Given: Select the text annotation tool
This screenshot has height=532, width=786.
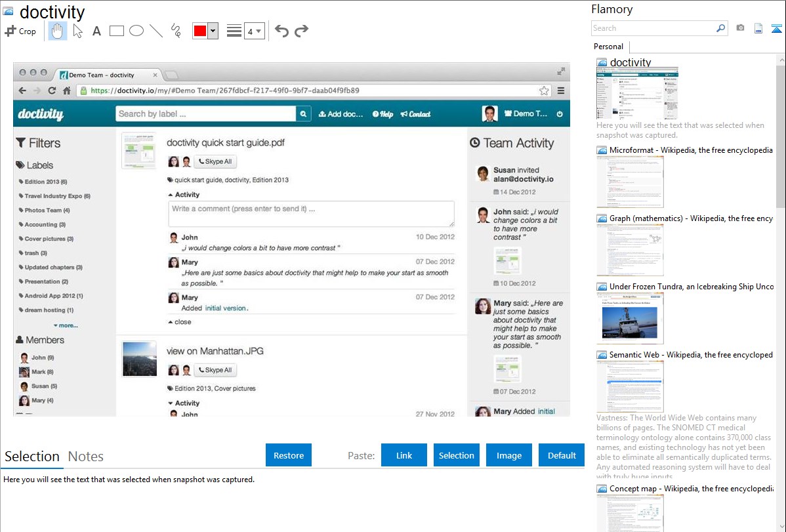Looking at the screenshot, I should click(96, 31).
